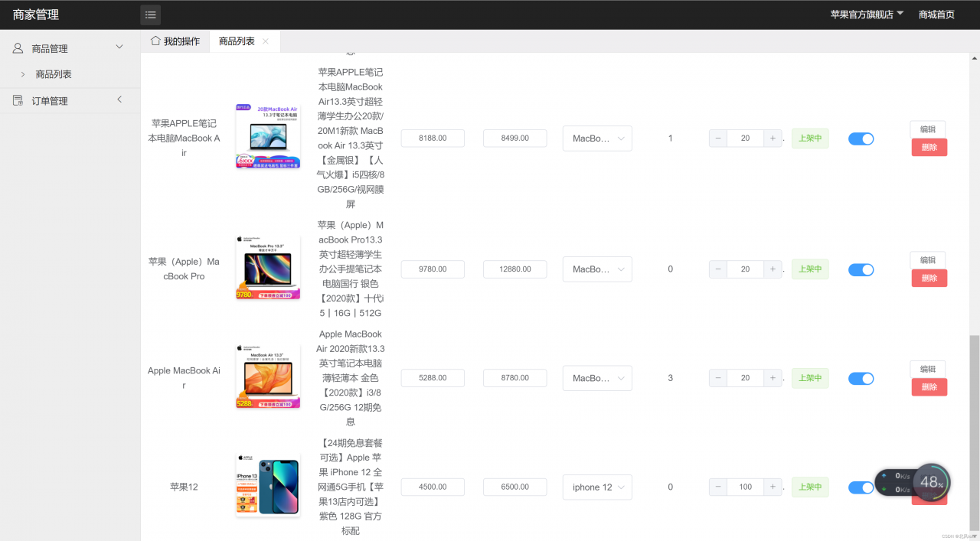Click the 上架中 status tag for 苹果12

(x=810, y=487)
